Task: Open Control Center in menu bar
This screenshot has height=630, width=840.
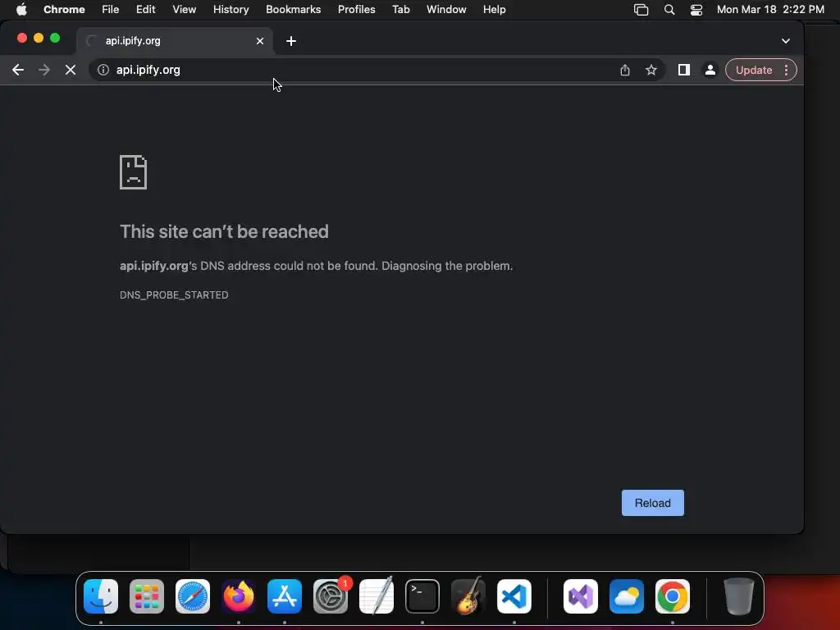Action: (x=696, y=10)
